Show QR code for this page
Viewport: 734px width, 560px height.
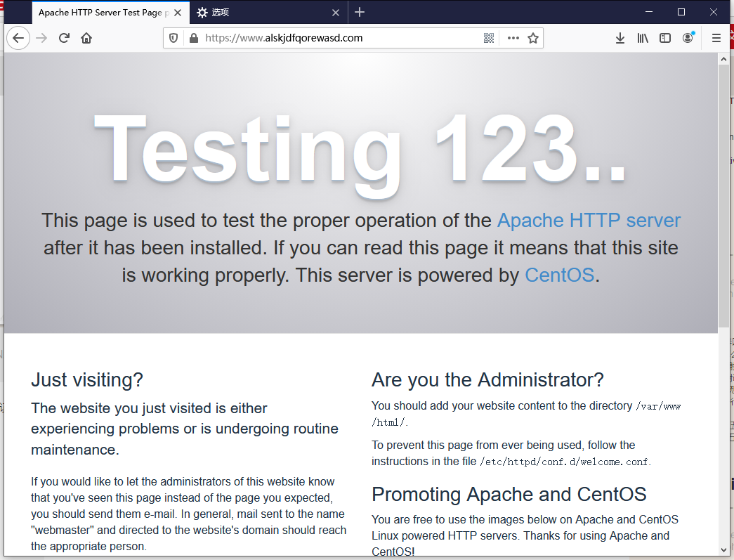(489, 38)
